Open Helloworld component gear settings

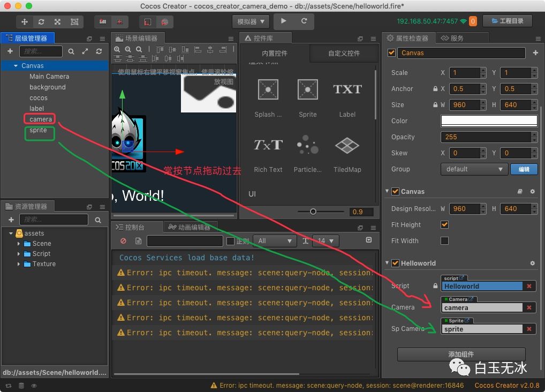[x=532, y=263]
